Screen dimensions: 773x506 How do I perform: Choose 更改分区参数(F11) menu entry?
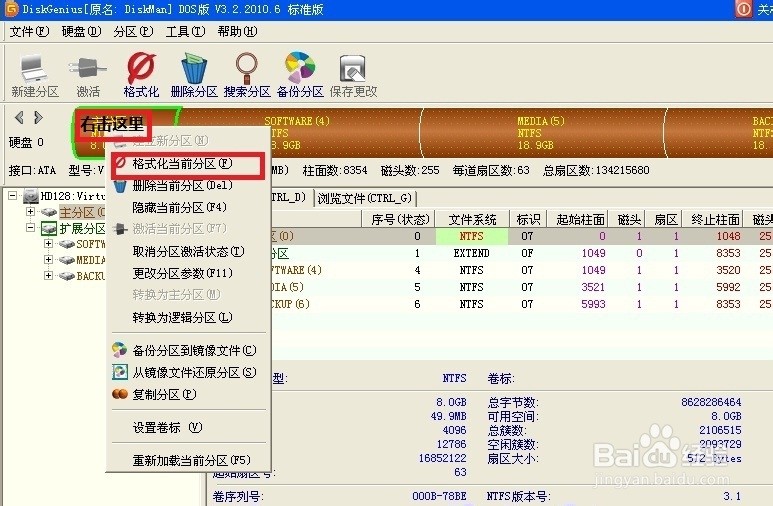(x=188, y=273)
